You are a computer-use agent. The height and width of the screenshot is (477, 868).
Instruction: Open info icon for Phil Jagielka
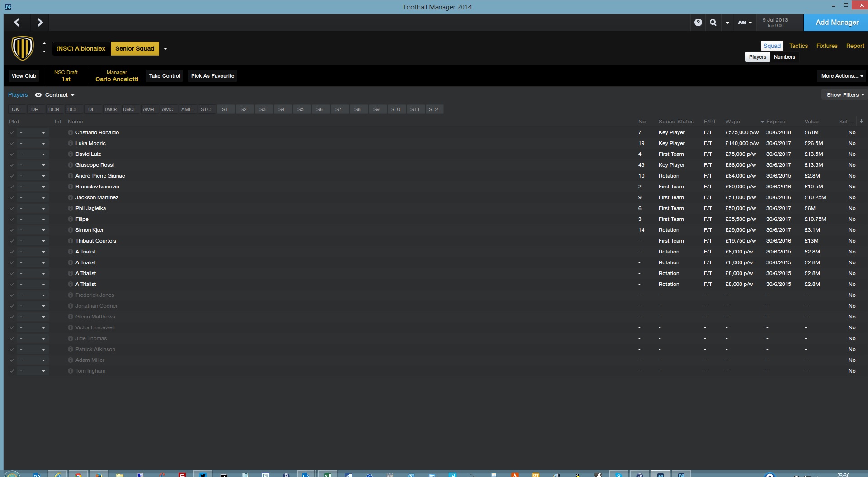(71, 208)
